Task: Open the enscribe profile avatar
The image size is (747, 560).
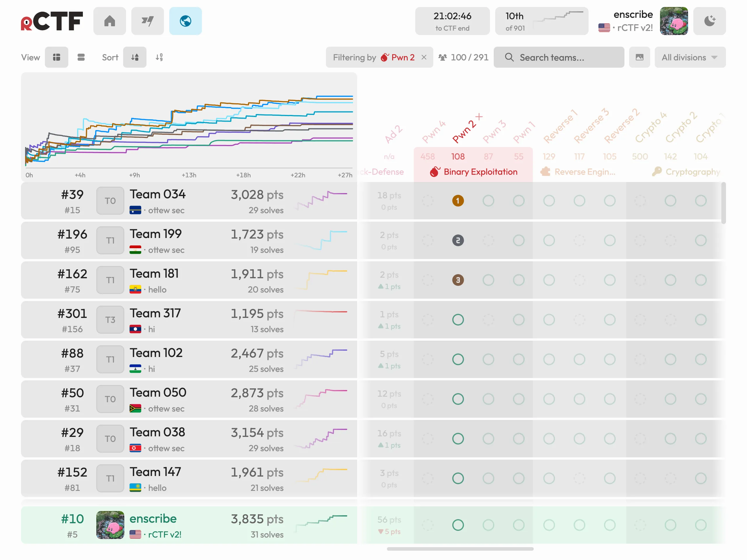Action: pos(674,21)
